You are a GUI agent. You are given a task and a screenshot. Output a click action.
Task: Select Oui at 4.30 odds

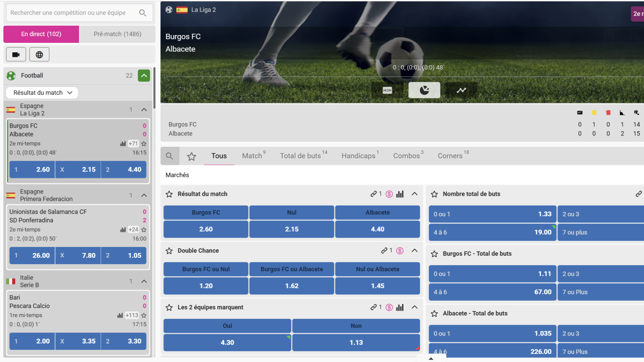pos(227,343)
